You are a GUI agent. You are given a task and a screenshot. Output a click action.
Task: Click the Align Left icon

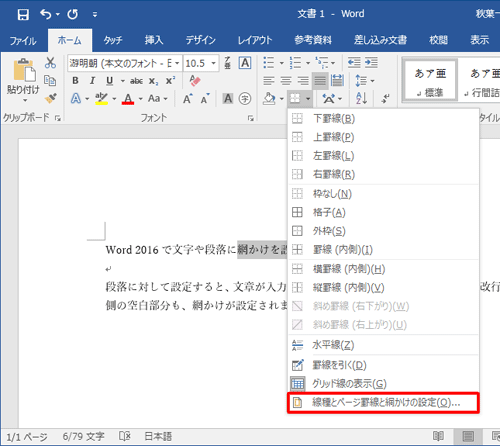(x=269, y=81)
